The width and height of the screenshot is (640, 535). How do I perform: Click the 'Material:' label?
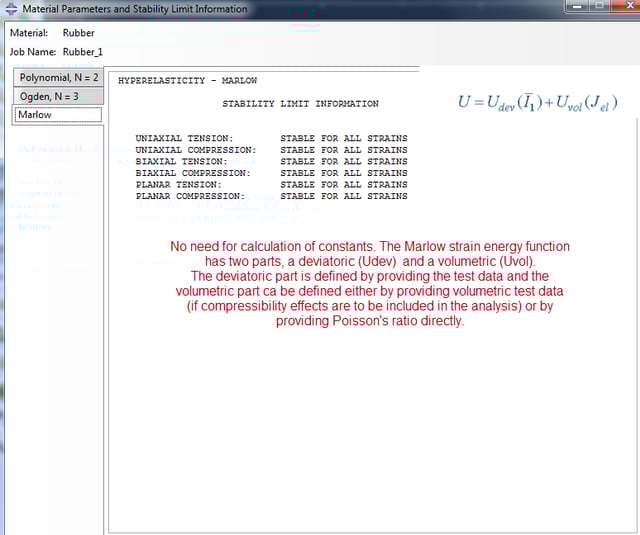29,33
